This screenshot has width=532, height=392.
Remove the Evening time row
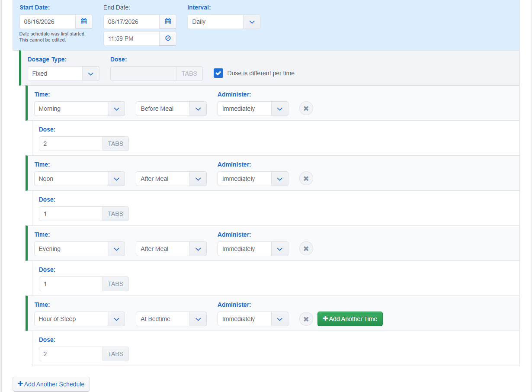[306, 249]
